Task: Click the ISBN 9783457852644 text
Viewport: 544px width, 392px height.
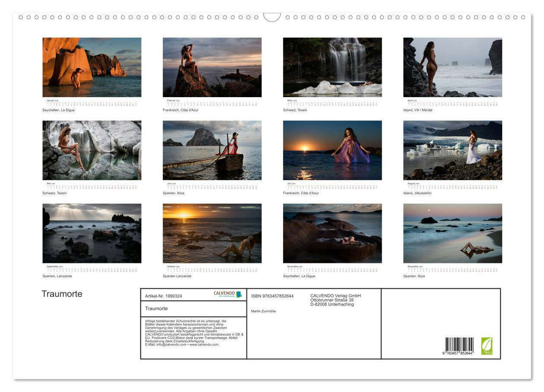Action: click(x=272, y=296)
